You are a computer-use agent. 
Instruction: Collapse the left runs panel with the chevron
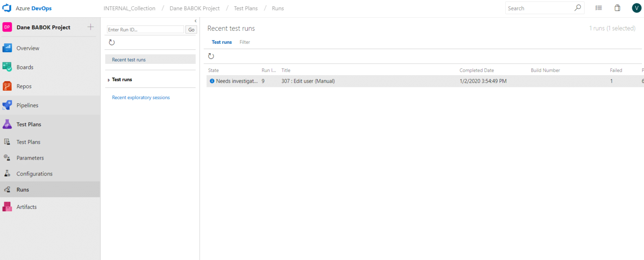[195, 21]
